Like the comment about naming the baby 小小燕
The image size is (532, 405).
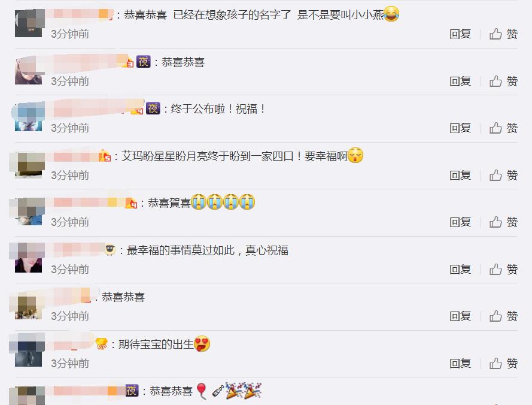pos(503,34)
